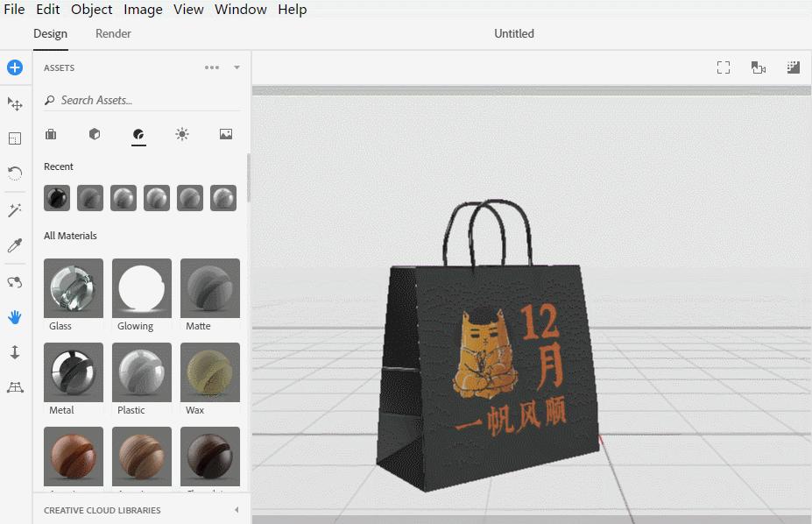Pick the Sampler eyedropper tool
Image resolution: width=812 pixels, height=524 pixels.
[14, 245]
